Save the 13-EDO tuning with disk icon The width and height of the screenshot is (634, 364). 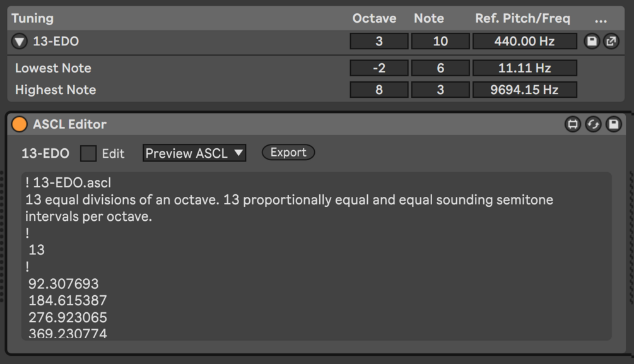click(x=592, y=41)
